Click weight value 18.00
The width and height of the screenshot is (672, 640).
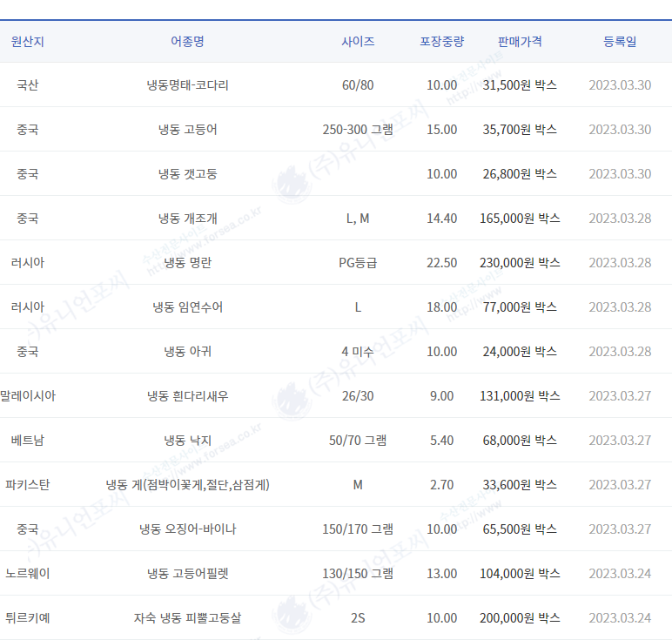442,307
